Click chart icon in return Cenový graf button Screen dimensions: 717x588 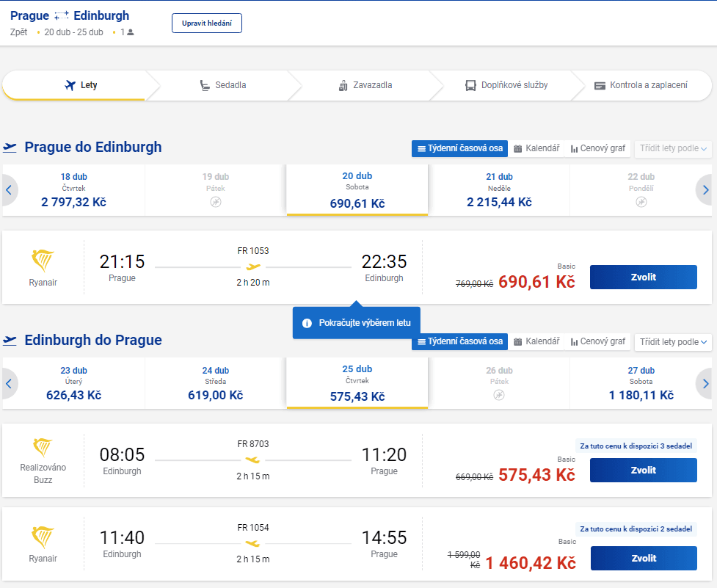click(x=574, y=342)
